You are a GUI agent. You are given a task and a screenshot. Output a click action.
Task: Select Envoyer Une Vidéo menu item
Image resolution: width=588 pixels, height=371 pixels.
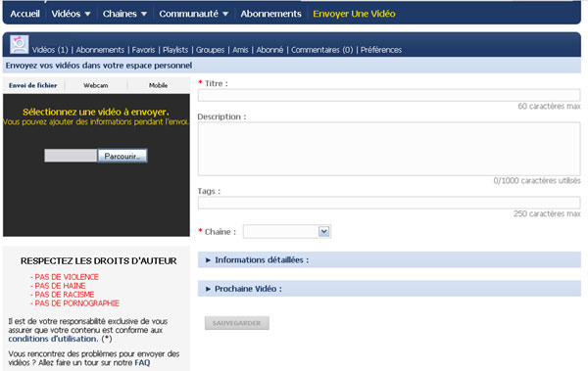pos(354,14)
